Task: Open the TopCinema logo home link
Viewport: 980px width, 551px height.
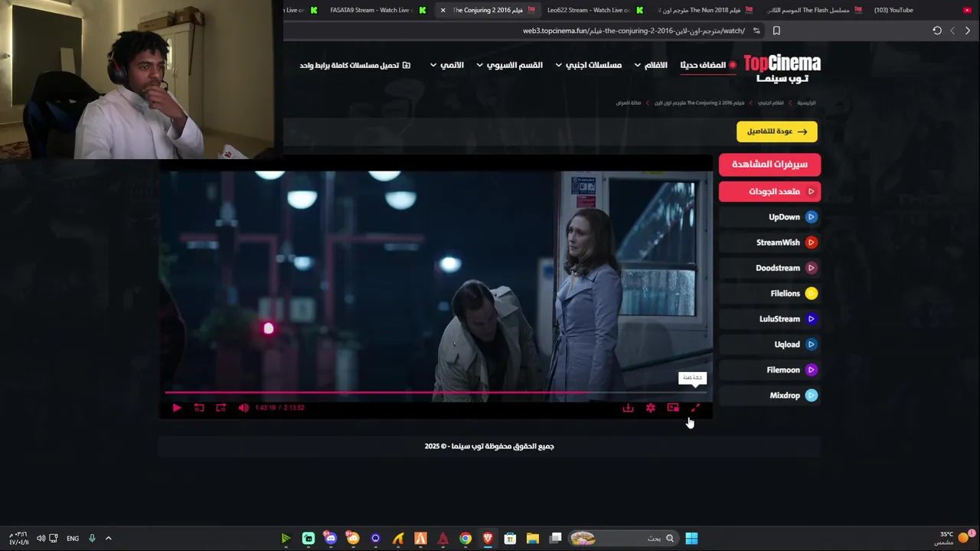Action: point(782,68)
